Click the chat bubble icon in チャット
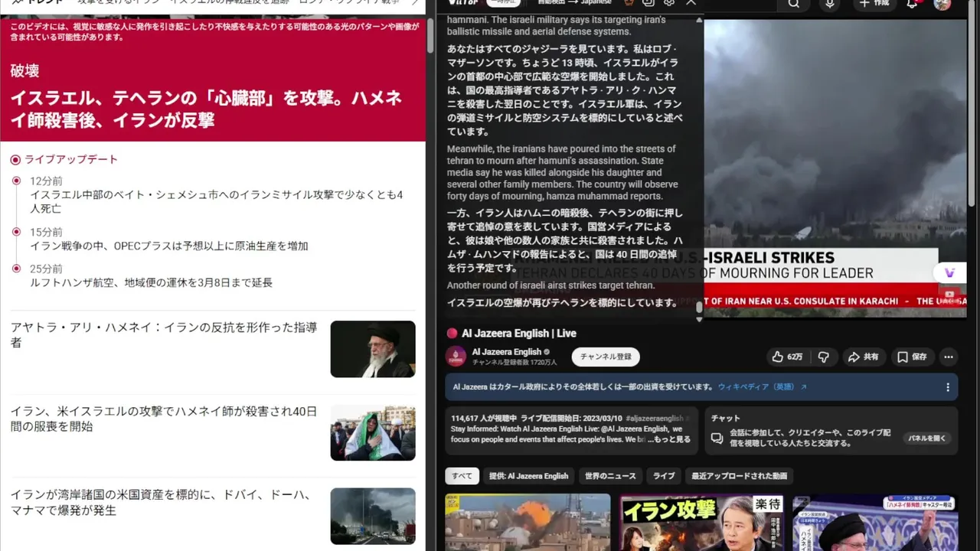Image resolution: width=980 pixels, height=551 pixels. pyautogui.click(x=717, y=439)
